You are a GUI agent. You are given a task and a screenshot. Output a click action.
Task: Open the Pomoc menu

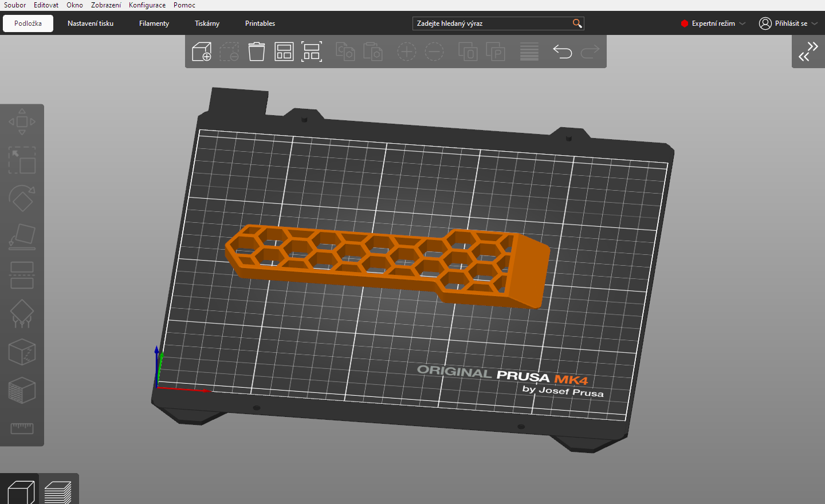click(184, 5)
